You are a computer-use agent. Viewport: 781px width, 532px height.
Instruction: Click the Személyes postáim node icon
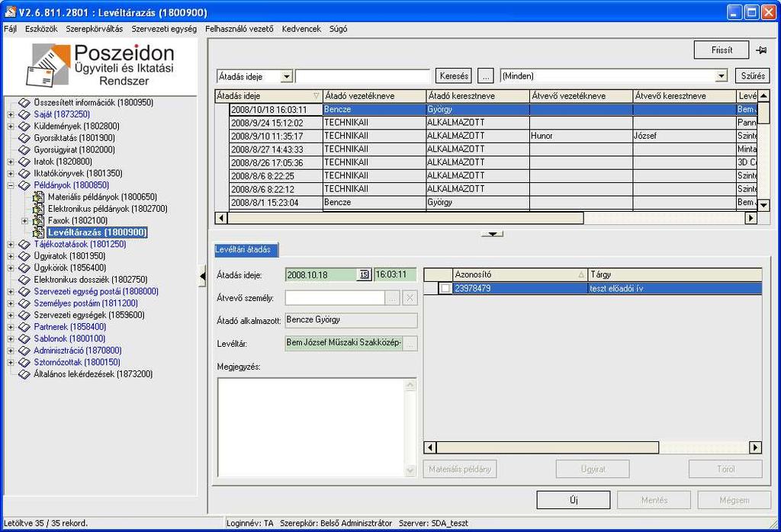coord(24,303)
